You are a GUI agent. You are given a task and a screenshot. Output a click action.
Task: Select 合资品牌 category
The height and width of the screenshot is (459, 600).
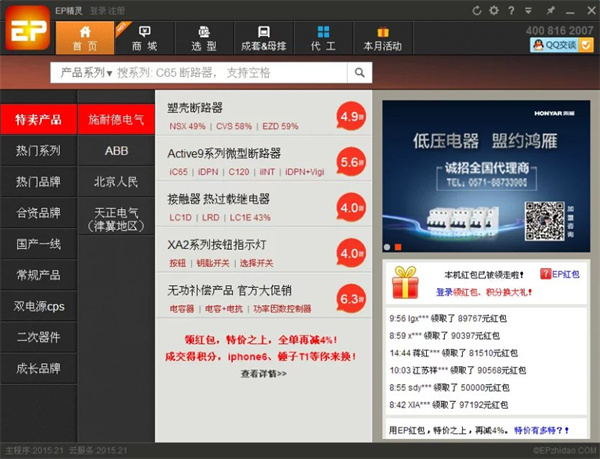click(38, 212)
